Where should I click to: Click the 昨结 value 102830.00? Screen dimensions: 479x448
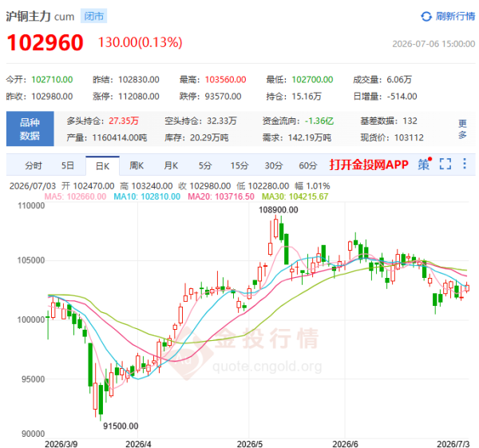(139, 80)
